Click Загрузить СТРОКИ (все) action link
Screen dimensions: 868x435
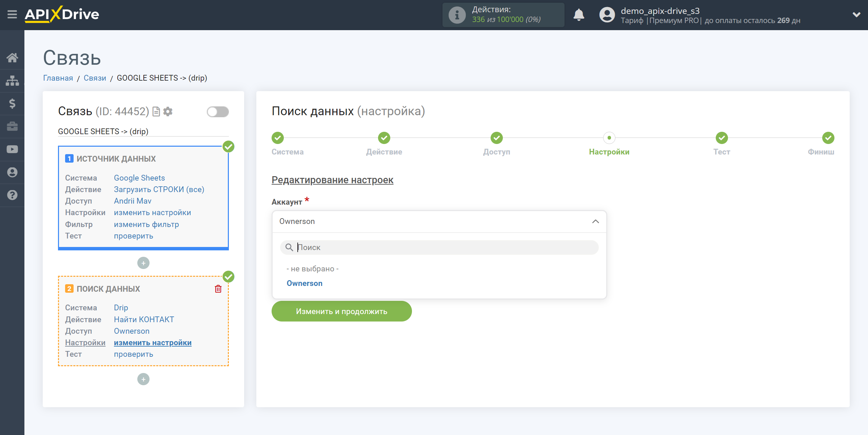point(159,189)
